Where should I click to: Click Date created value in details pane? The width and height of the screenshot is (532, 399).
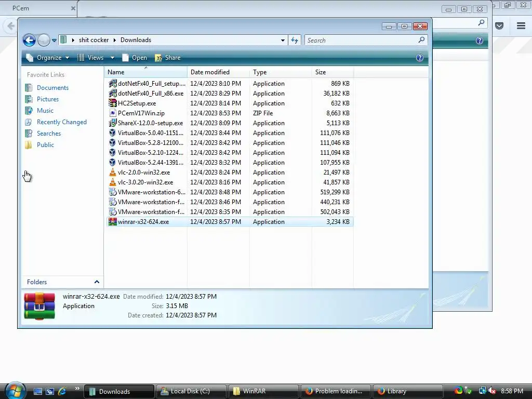click(x=191, y=315)
